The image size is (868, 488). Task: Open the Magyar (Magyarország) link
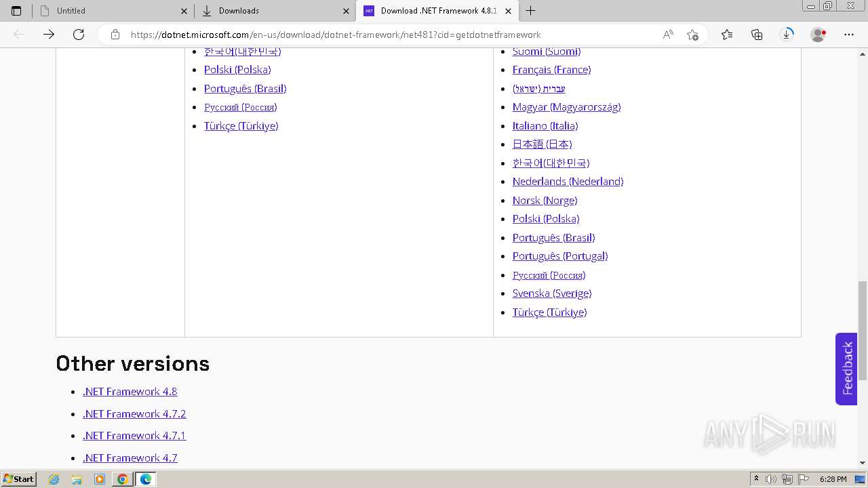pyautogui.click(x=567, y=107)
